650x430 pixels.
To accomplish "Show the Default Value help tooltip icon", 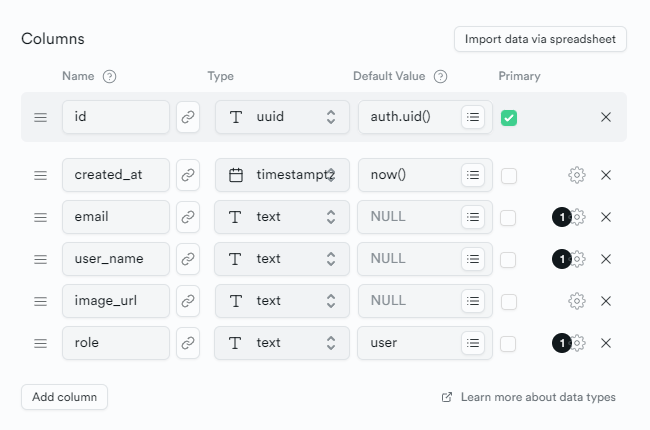I will 440,76.
